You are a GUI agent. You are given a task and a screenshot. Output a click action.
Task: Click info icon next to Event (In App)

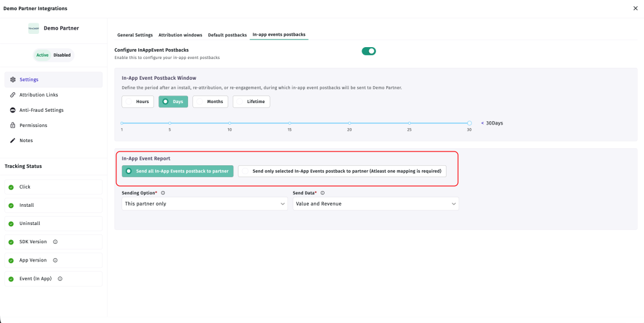point(60,278)
